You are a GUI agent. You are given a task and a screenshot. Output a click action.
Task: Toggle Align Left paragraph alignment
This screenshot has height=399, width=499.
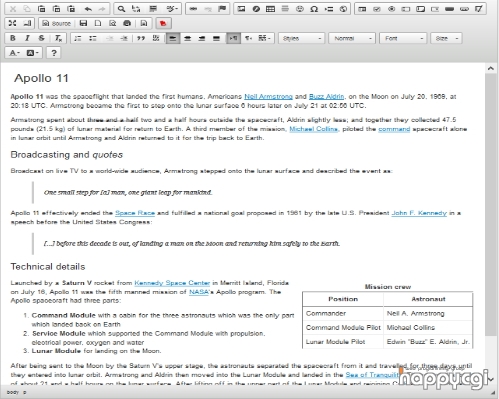tap(173, 38)
